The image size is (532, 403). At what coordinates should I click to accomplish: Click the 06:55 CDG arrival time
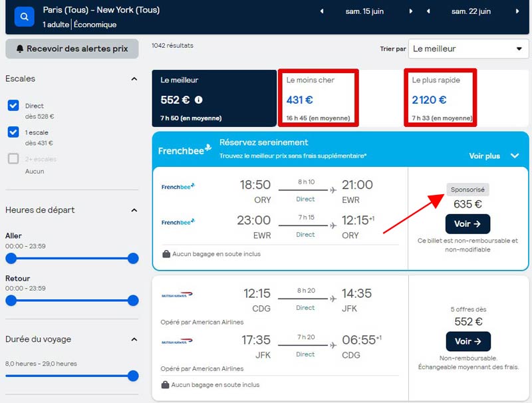tap(362, 340)
